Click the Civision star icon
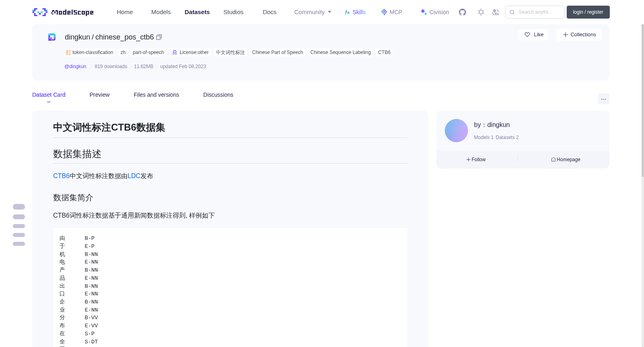This screenshot has width=644, height=347. pos(423,12)
